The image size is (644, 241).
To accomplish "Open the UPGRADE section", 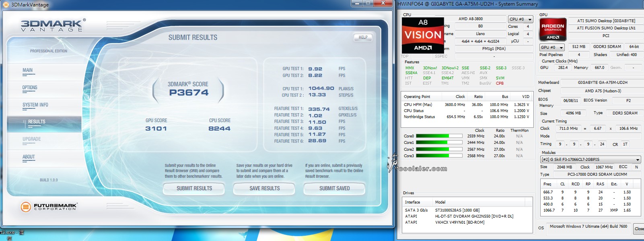I will 32,139.
